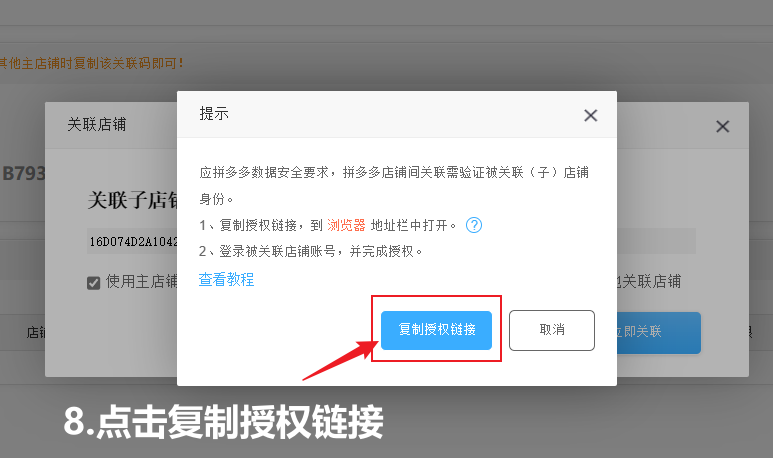
Task: Click the 关联店铺 dialog title
Action: click(97, 124)
